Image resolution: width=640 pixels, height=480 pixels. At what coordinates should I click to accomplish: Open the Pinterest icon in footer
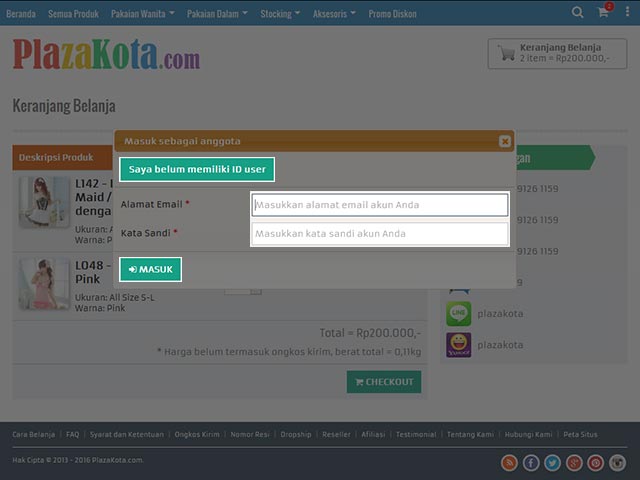596,462
